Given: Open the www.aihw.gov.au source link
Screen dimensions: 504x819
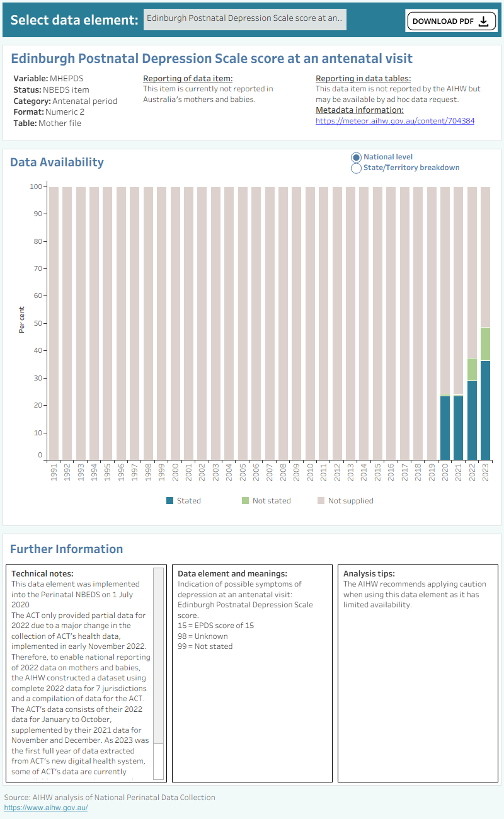Looking at the screenshot, I should tap(46, 808).
